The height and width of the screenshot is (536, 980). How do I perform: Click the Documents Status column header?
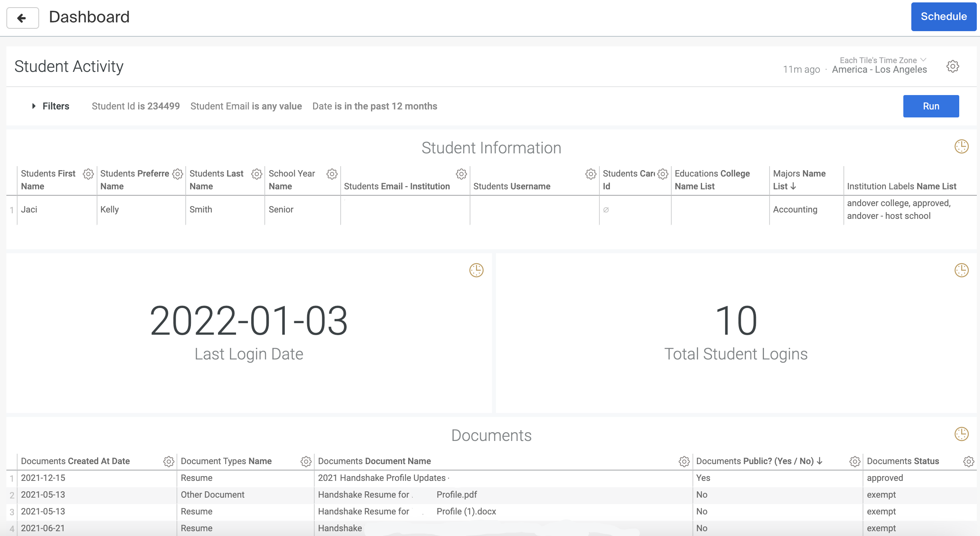[x=903, y=461]
